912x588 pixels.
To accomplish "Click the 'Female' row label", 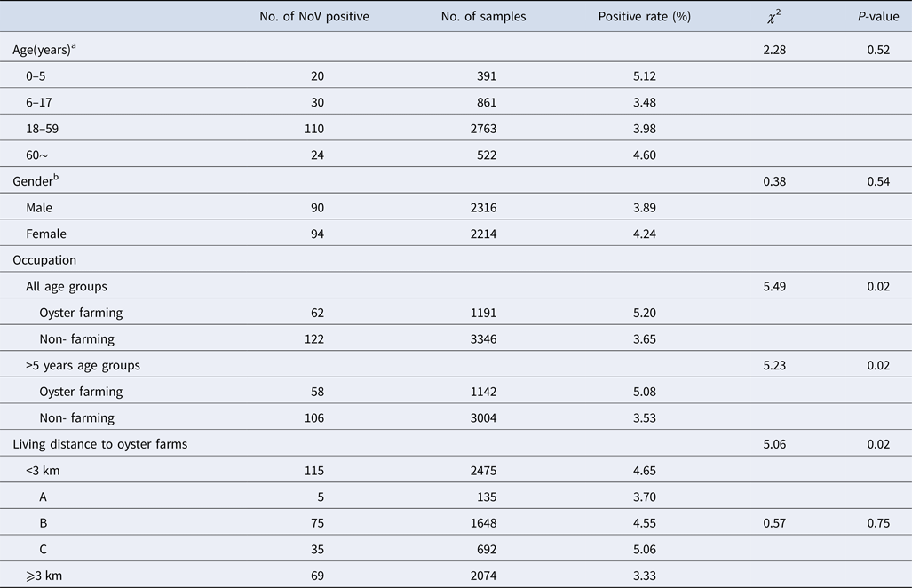I will (x=46, y=234).
